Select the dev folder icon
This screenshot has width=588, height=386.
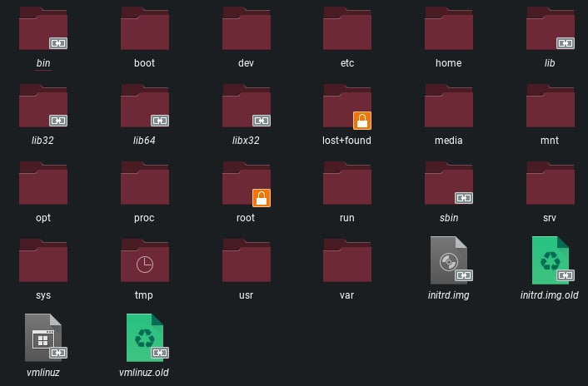(x=247, y=28)
